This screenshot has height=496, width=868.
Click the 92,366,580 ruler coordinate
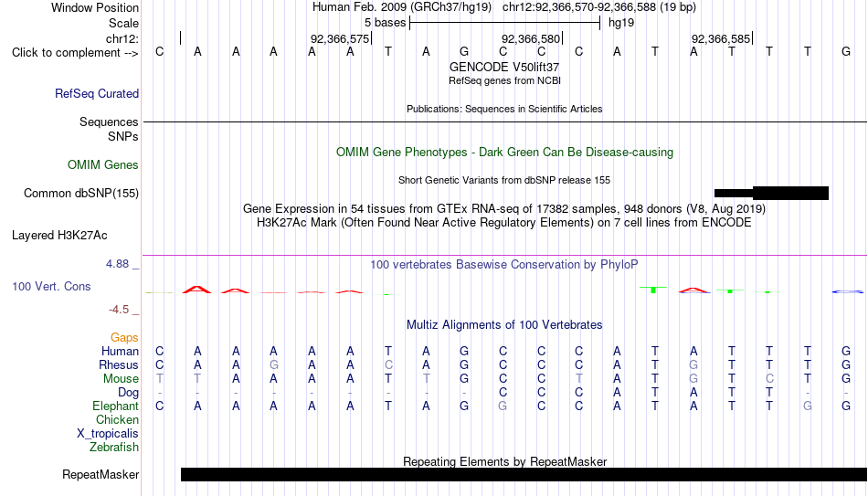click(x=530, y=38)
